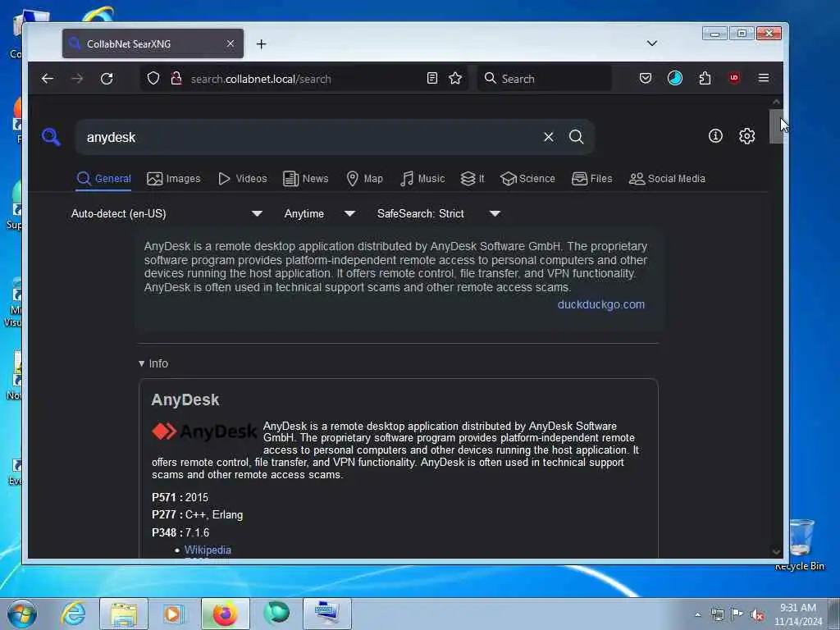Screen dimensions: 840x630
Task: Switch to the News category
Action: (305, 178)
